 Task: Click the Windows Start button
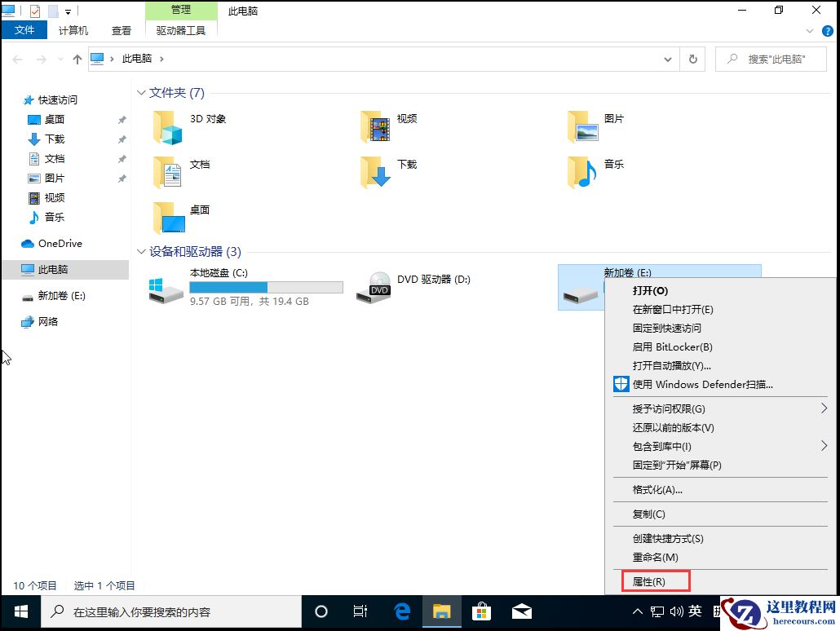(x=19, y=611)
